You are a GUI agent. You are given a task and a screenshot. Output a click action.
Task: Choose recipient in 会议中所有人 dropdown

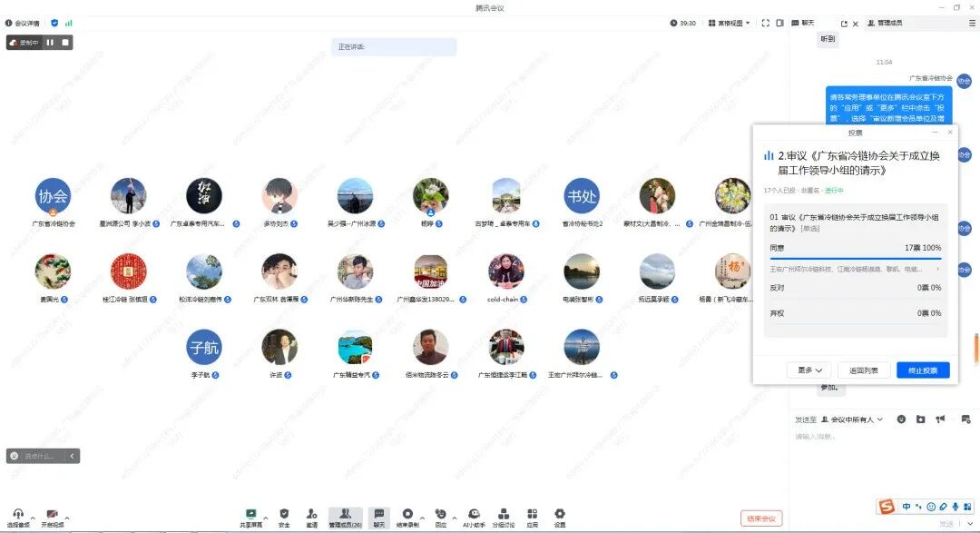[x=852, y=419]
